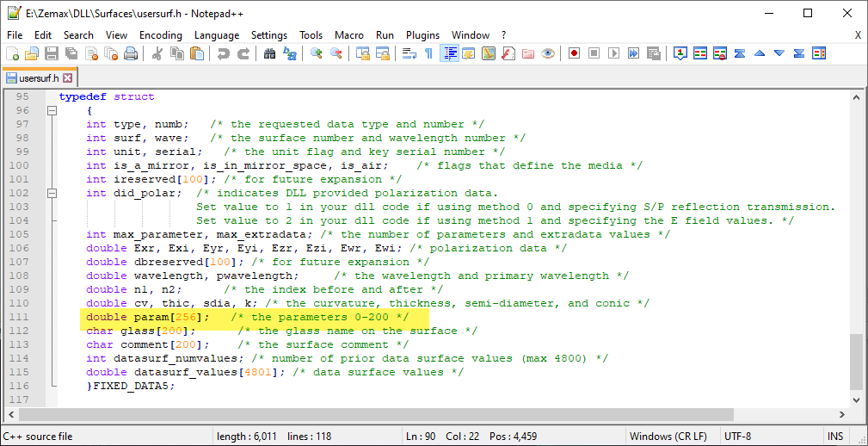Image resolution: width=868 pixels, height=446 pixels.
Task: Run macro multiple times icon
Action: tap(634, 53)
